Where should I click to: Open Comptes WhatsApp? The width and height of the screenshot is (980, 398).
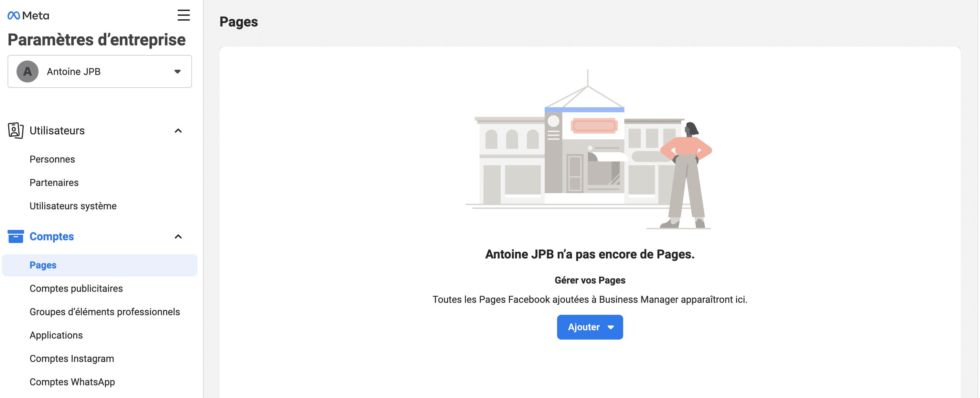pyautogui.click(x=72, y=382)
